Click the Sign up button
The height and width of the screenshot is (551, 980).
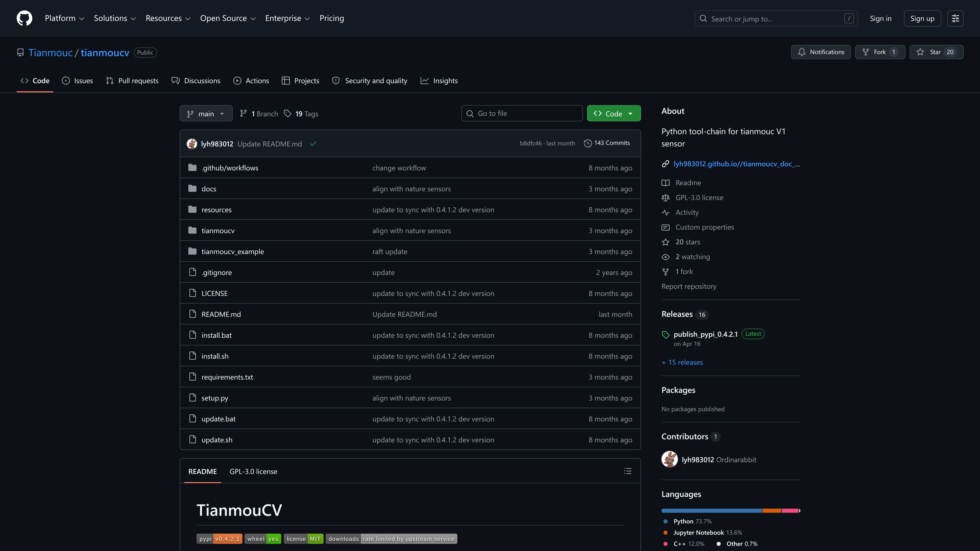(922, 18)
